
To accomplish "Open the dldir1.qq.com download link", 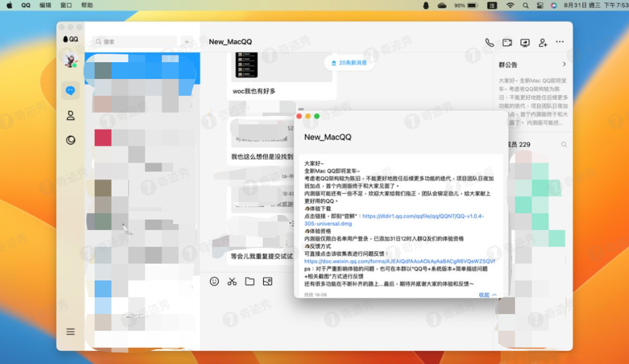I will tap(394, 220).
